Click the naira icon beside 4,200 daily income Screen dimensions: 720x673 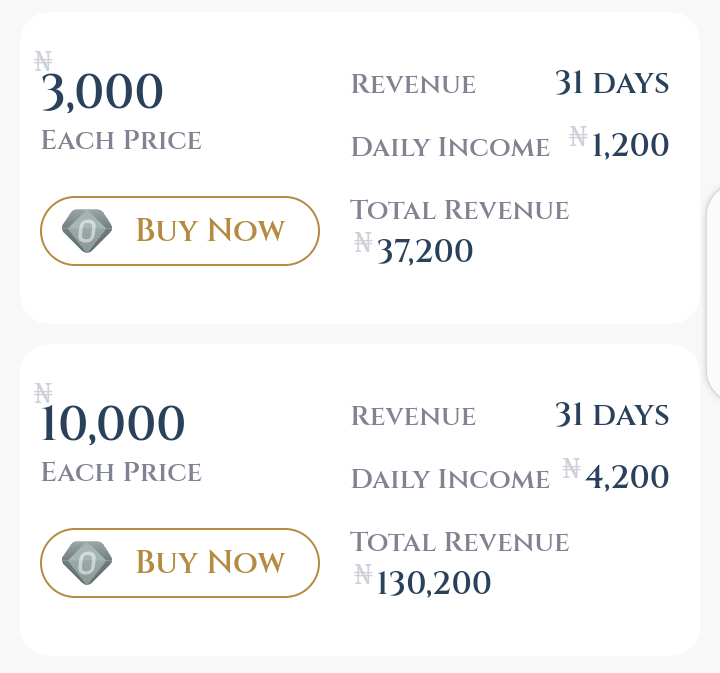[x=572, y=468]
